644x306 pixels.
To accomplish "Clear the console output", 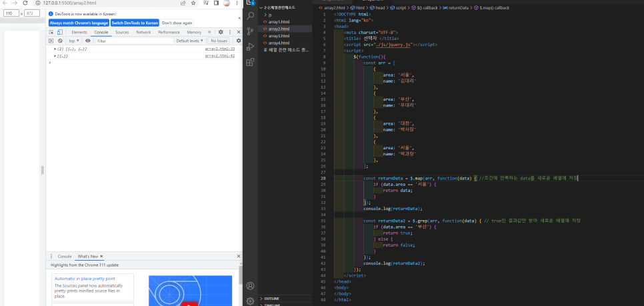I will point(60,41).
